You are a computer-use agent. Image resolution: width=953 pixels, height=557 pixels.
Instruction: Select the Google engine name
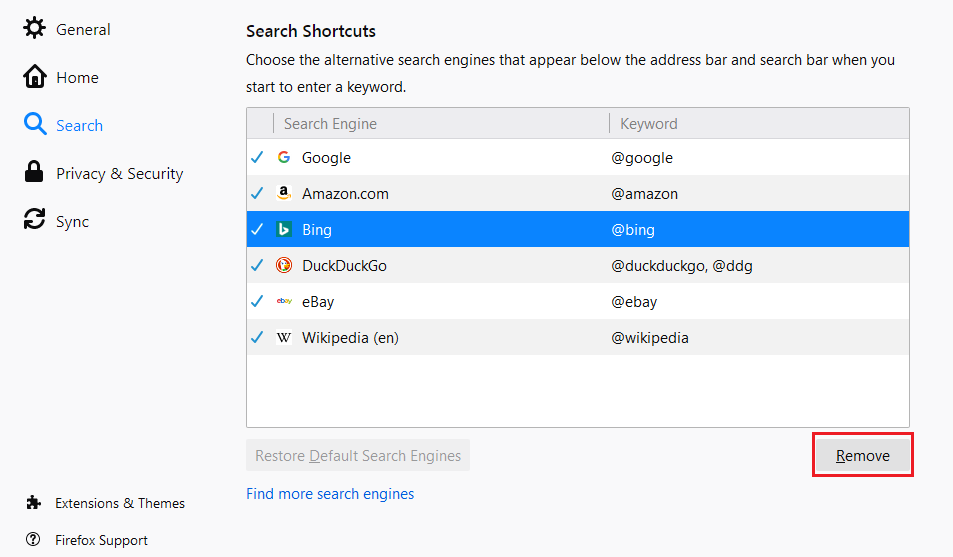pyautogui.click(x=326, y=158)
